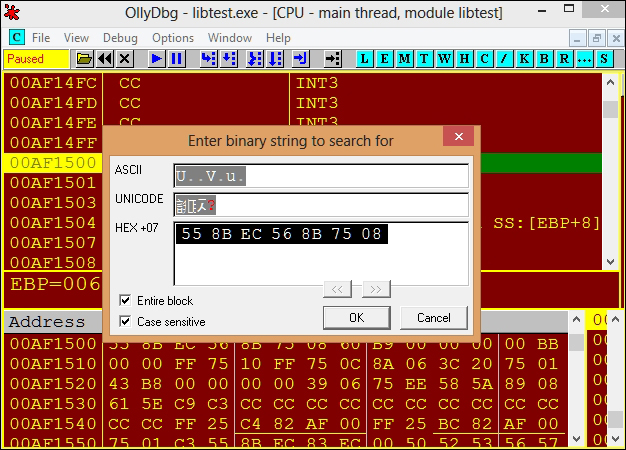This screenshot has width=626, height=450.
Task: Uncheck the Entire block checkbox
Action: [x=125, y=300]
